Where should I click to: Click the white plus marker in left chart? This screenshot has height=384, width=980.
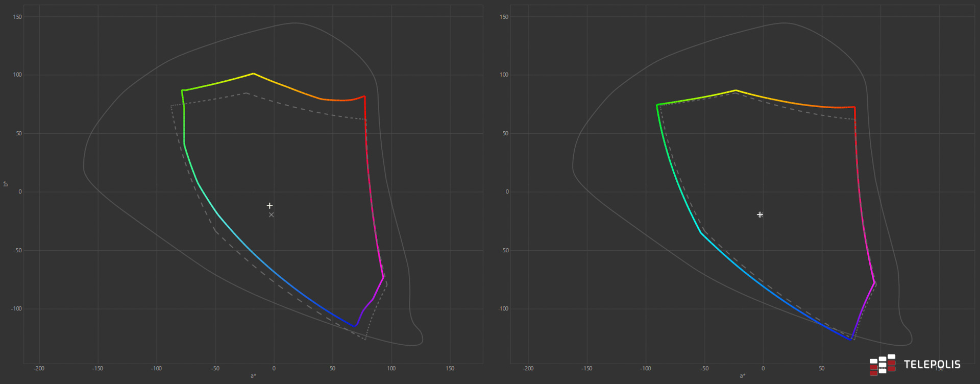[269, 206]
